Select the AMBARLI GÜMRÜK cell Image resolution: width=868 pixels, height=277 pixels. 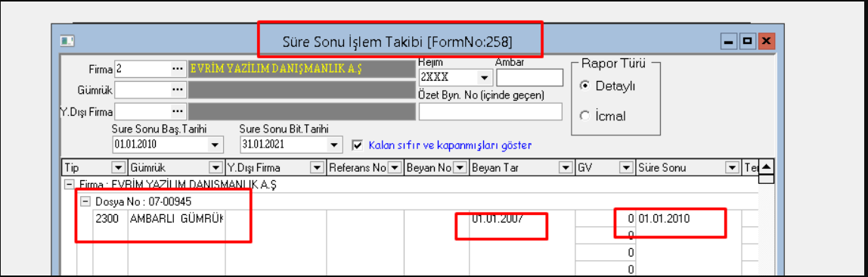click(177, 219)
